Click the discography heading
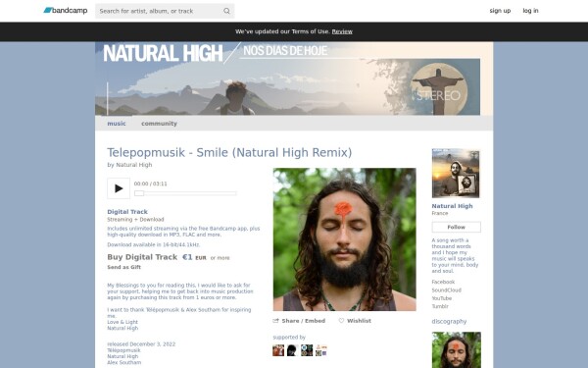 coord(449,322)
